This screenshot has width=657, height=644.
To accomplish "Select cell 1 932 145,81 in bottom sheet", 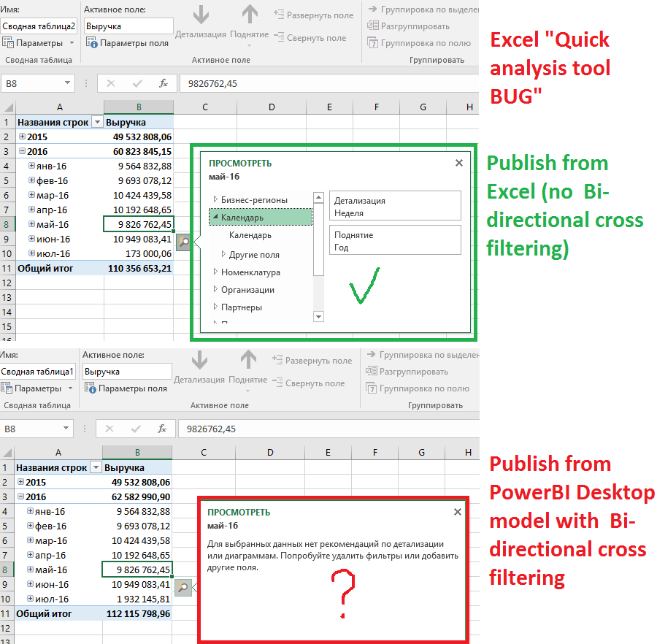I will point(137,599).
